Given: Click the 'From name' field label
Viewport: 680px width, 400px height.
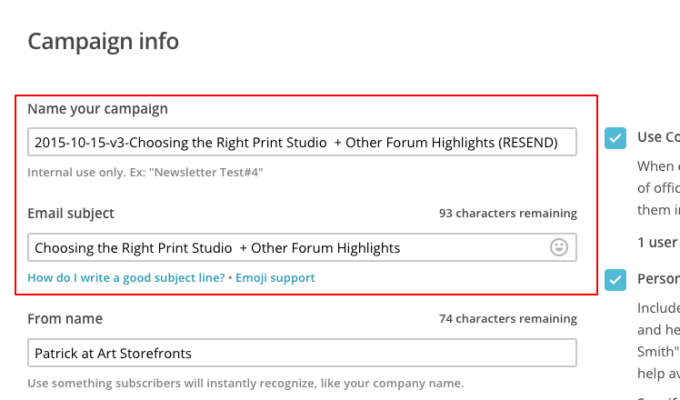Looking at the screenshot, I should (x=65, y=319).
